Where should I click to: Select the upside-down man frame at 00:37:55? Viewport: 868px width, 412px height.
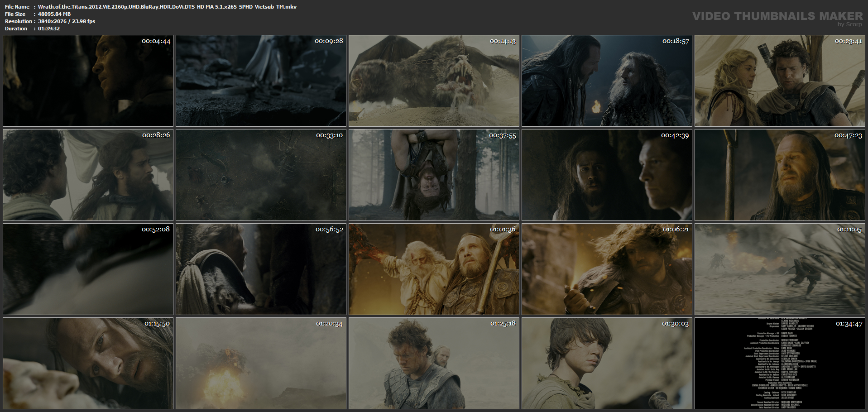click(434, 175)
